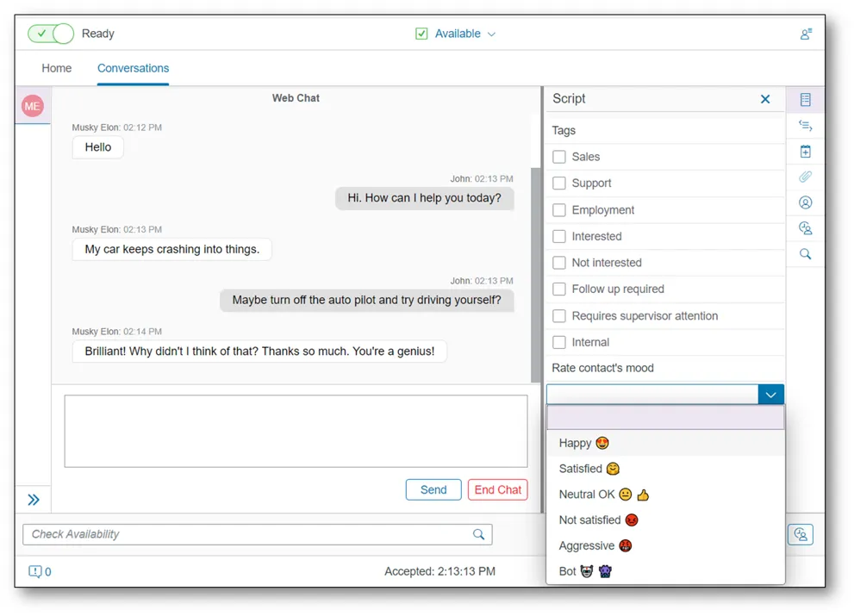This screenshot has width=854, height=616.
Task: Click the user profile icon at top right
Action: pos(805,34)
